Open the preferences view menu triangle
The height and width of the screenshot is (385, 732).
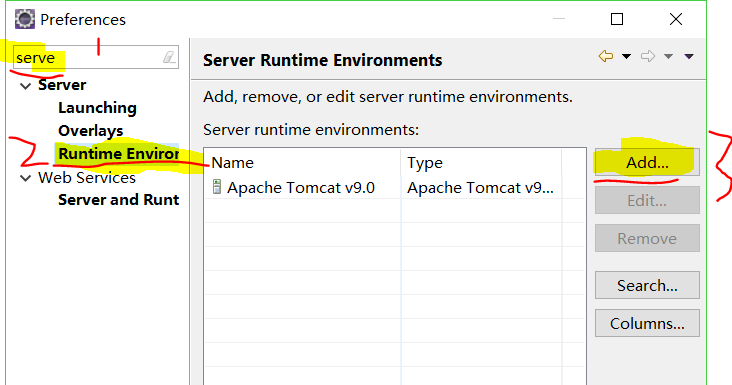coord(689,56)
